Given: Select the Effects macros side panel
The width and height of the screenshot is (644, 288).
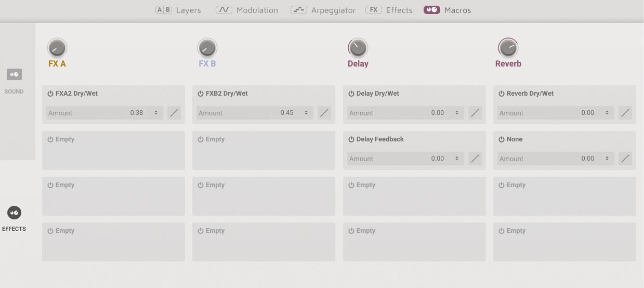Looking at the screenshot, I should point(14,218).
